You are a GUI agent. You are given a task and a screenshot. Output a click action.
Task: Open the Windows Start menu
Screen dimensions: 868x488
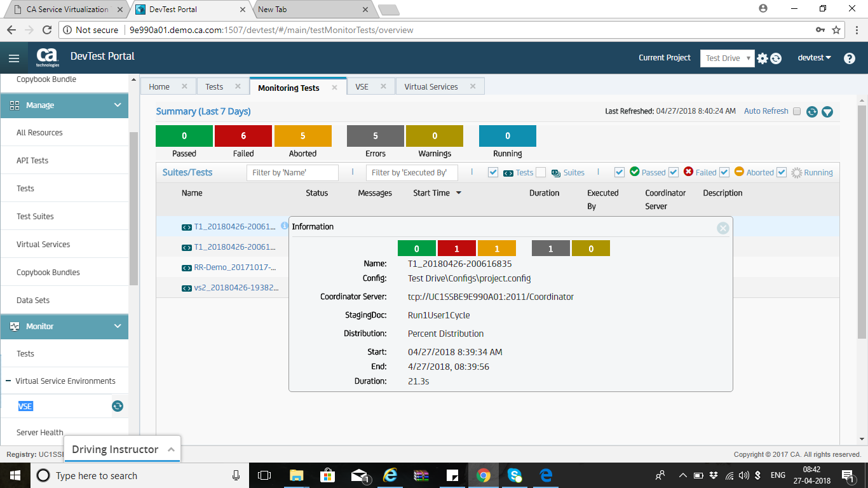[x=15, y=475]
